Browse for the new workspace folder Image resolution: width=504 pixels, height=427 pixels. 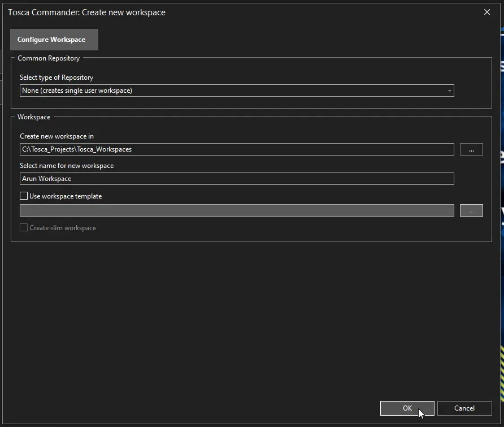[471, 150]
